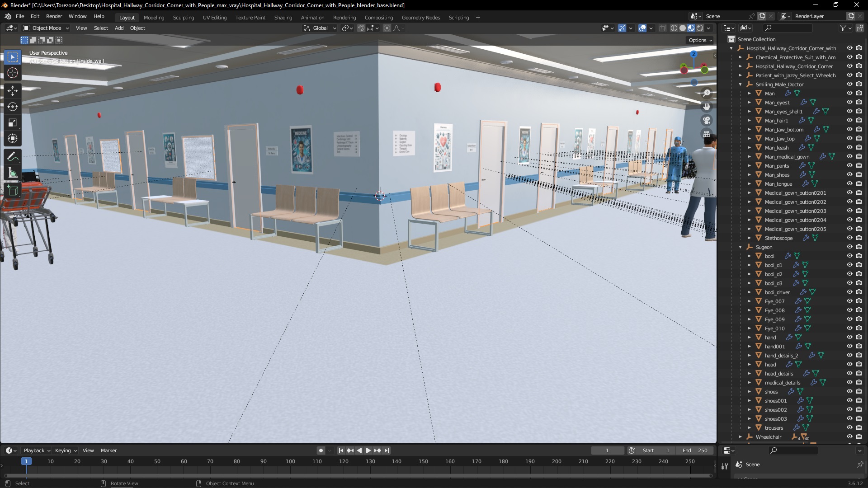Activate the 3D Cursor tool

coord(13,73)
